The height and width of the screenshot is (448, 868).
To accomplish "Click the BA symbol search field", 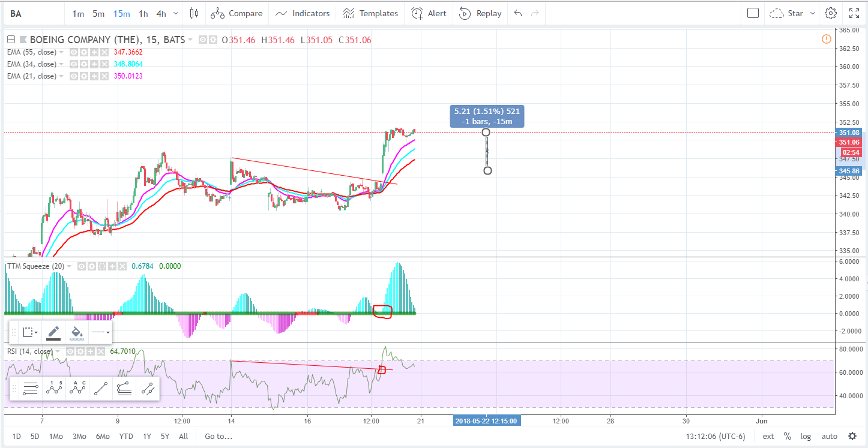I will 33,13.
